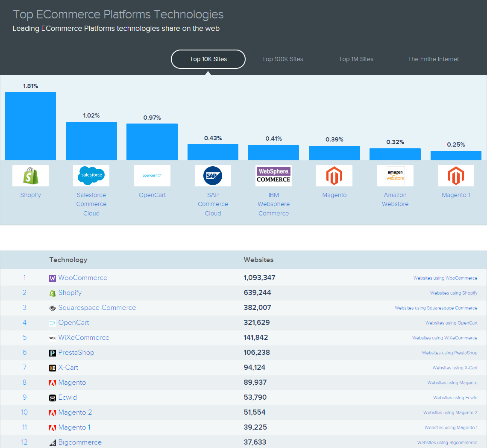Open The Entire Internet tab
This screenshot has height=448, width=487.
[433, 59]
